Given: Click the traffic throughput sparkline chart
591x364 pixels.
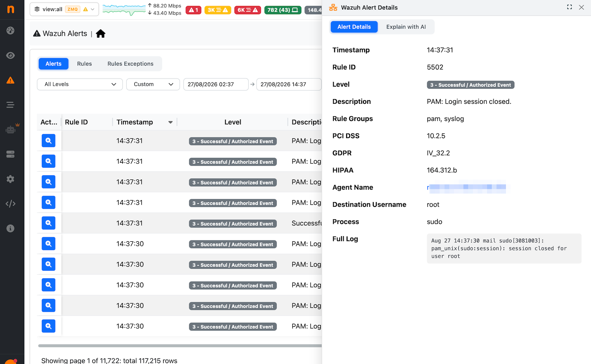Looking at the screenshot, I should [124, 9].
